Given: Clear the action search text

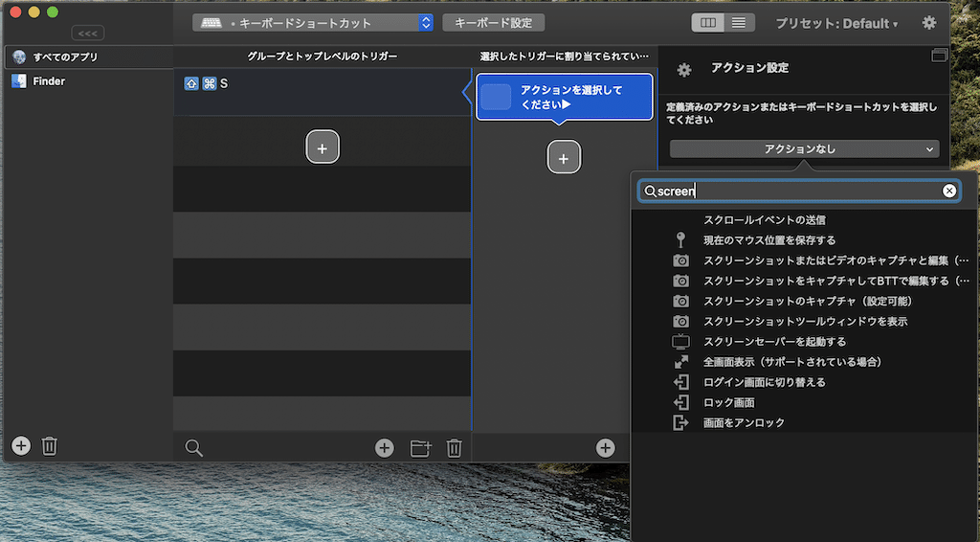Looking at the screenshot, I should click(x=948, y=191).
